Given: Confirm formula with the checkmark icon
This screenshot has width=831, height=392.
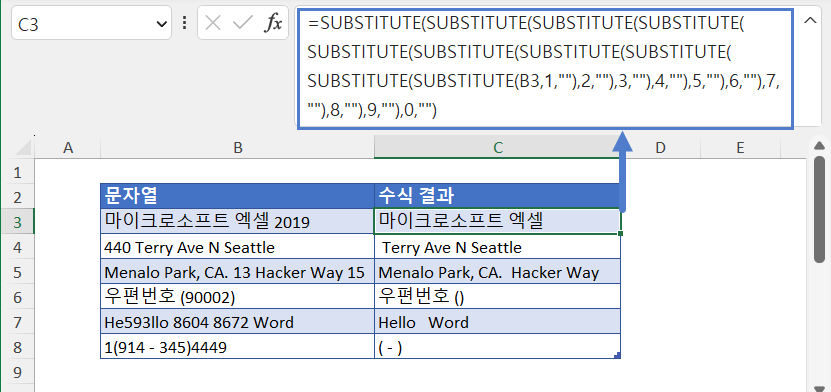Looking at the screenshot, I should (x=243, y=23).
